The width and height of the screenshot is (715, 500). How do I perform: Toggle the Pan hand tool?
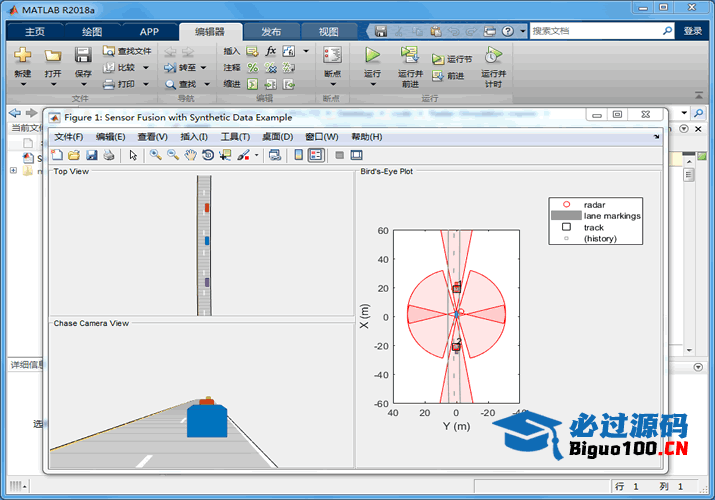[190, 155]
